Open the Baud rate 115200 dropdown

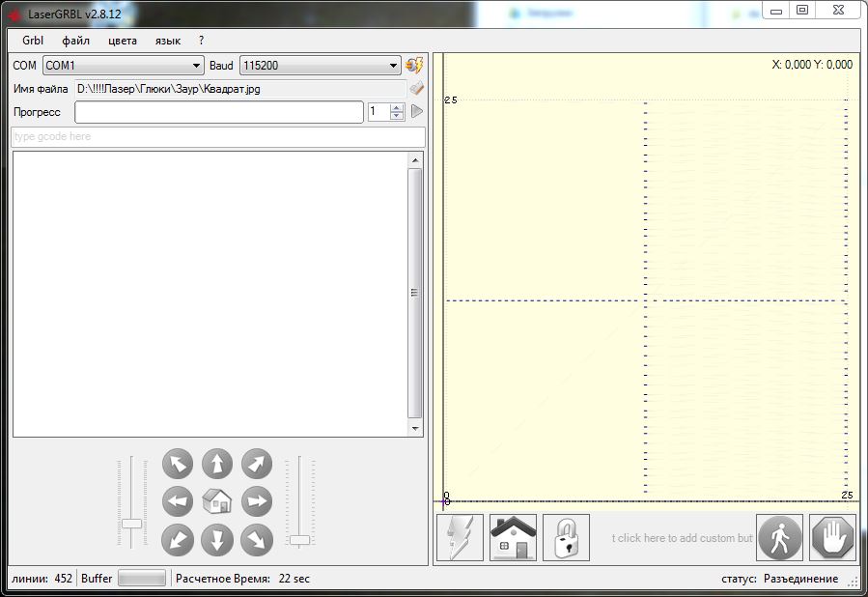click(x=320, y=66)
